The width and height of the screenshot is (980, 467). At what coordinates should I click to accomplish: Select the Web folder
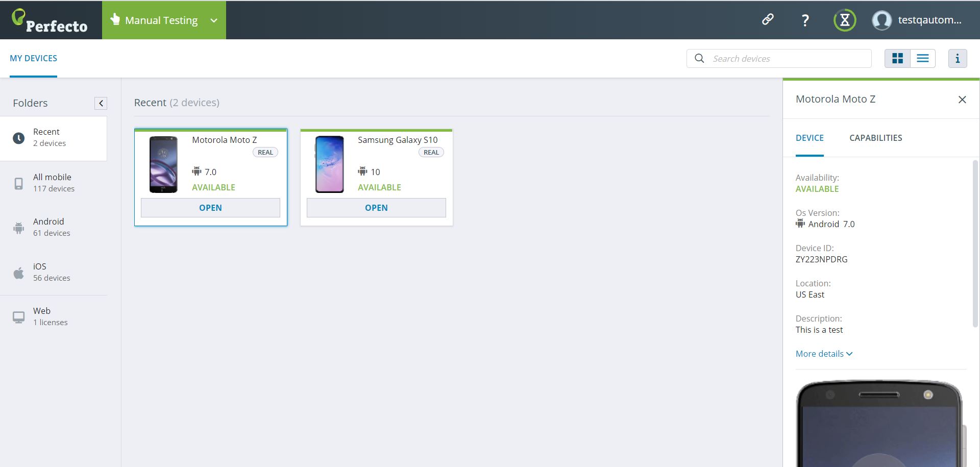click(x=54, y=317)
